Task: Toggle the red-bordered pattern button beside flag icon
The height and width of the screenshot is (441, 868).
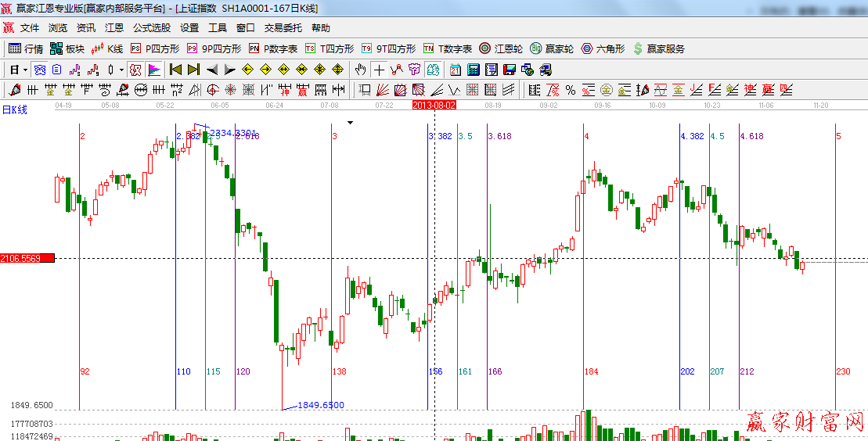Action: (135, 70)
